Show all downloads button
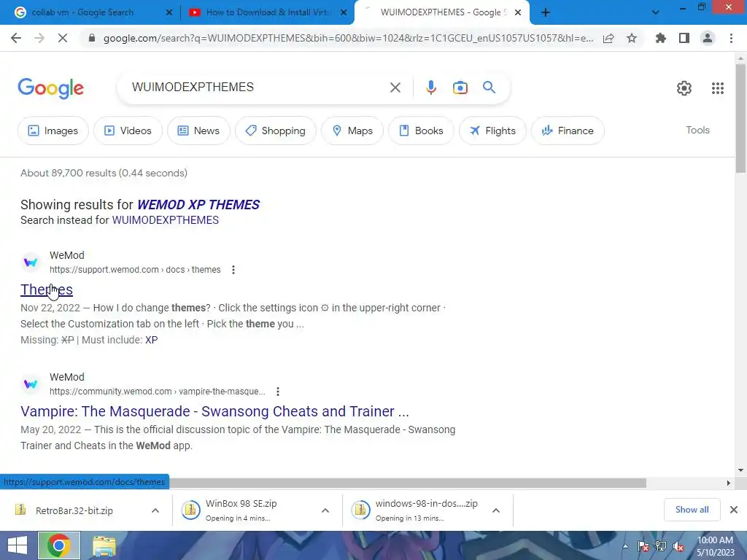The width and height of the screenshot is (747, 560). point(692,510)
